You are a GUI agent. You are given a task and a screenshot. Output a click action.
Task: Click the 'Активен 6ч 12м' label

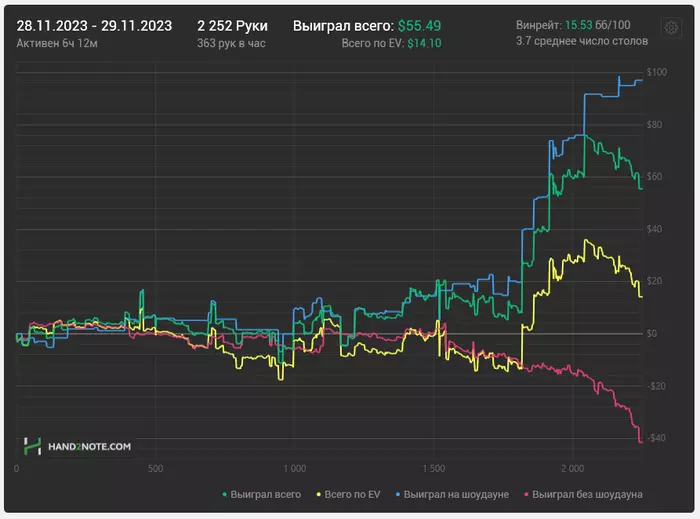[x=57, y=43]
